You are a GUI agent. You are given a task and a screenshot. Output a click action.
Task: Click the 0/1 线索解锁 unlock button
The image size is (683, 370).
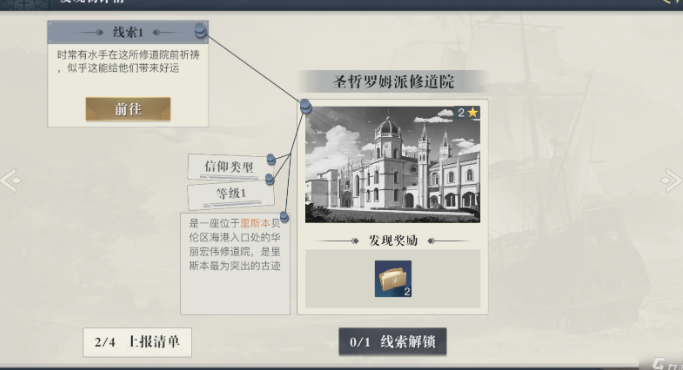coord(392,342)
